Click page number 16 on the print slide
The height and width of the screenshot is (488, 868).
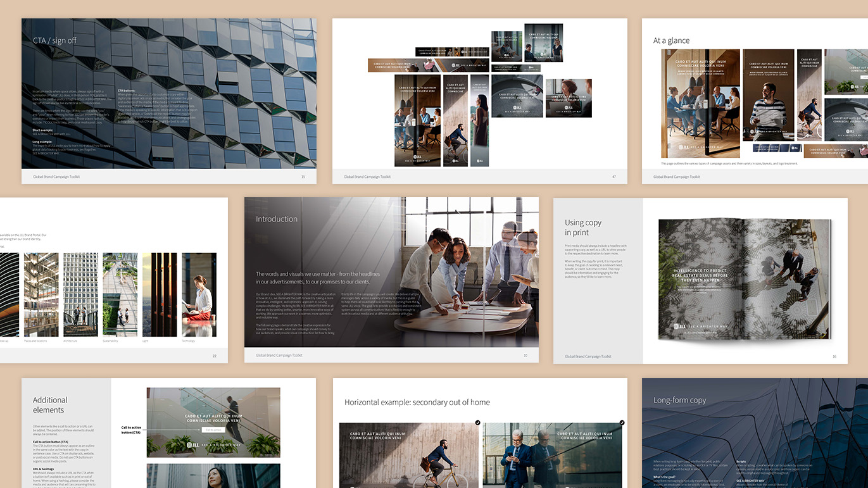834,357
